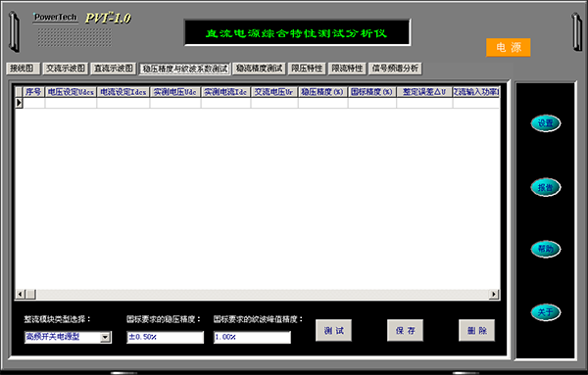Click the 高频开关电源型 combo box
The width and height of the screenshot is (588, 375).
tap(68, 337)
